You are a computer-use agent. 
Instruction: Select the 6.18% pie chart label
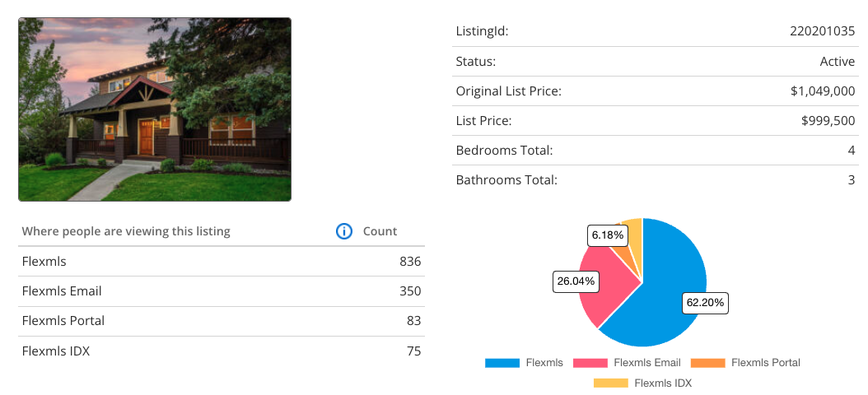tap(609, 235)
